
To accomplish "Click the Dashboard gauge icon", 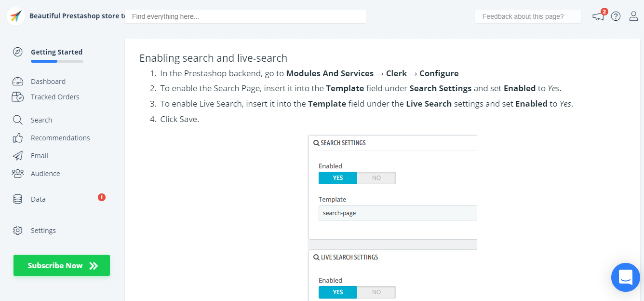I will [18, 82].
